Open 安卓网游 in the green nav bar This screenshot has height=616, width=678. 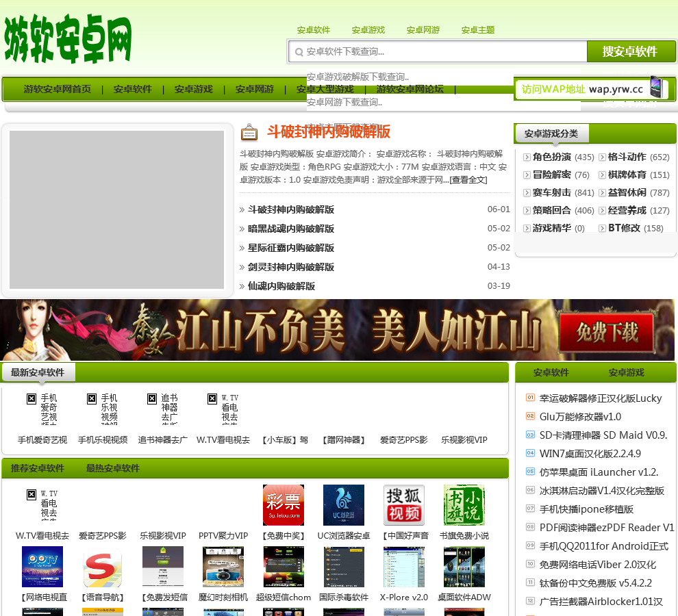[255, 89]
